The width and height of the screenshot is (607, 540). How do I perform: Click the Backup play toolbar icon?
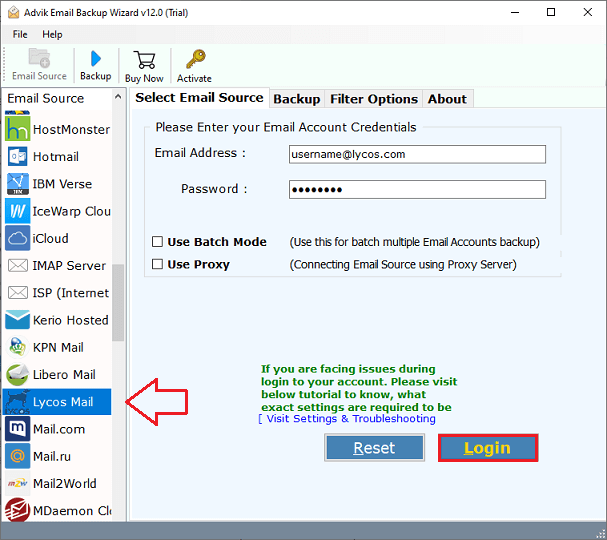click(96, 59)
